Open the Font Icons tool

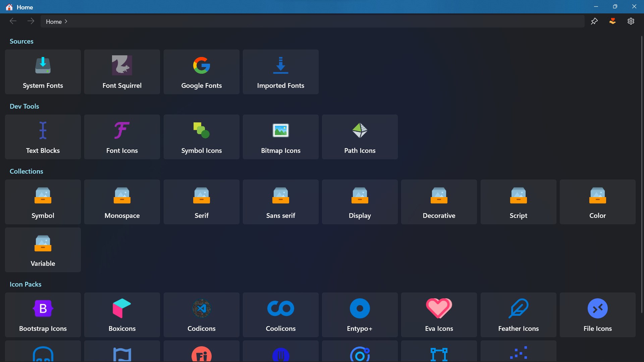(x=122, y=137)
